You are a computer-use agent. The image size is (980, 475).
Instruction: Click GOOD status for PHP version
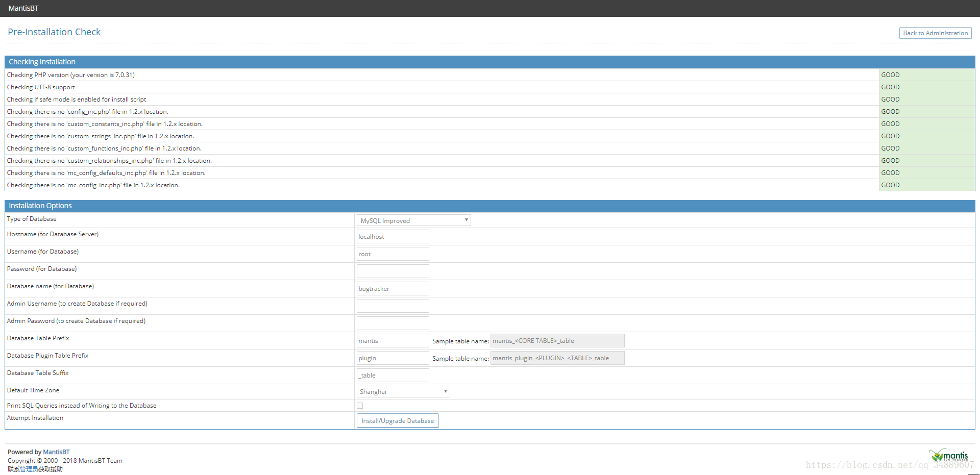click(x=890, y=75)
